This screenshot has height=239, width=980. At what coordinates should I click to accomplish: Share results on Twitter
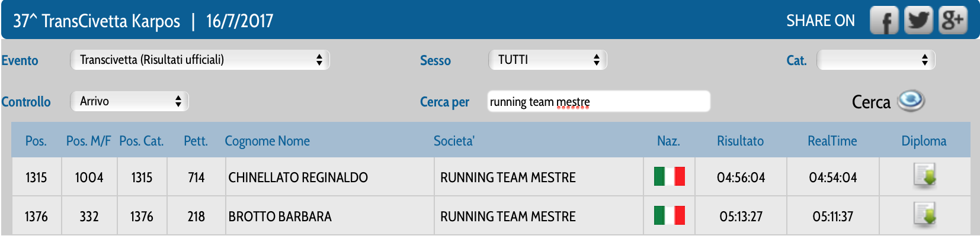pyautogui.click(x=918, y=21)
